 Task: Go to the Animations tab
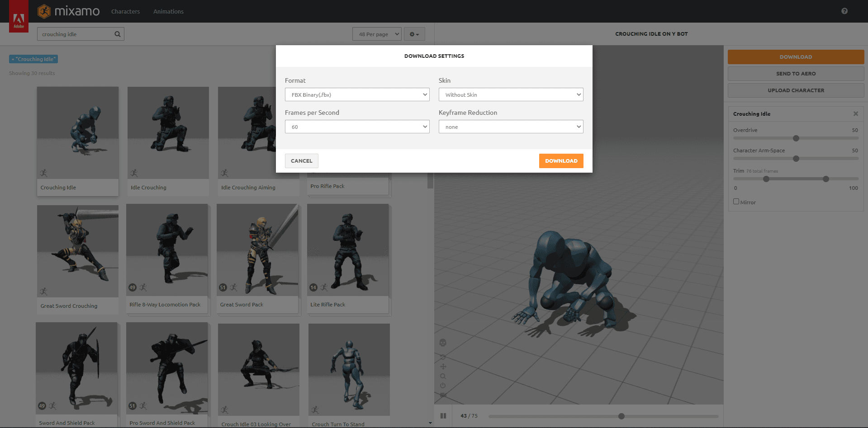168,11
